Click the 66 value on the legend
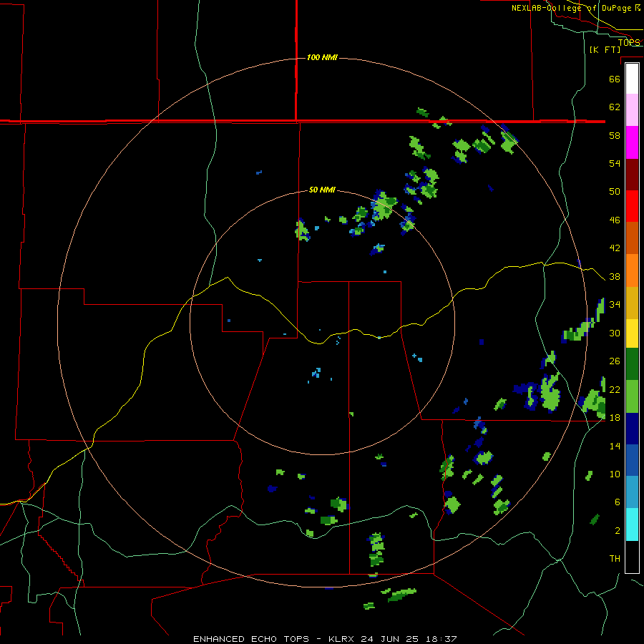This screenshot has width=644, height=644. coord(615,79)
